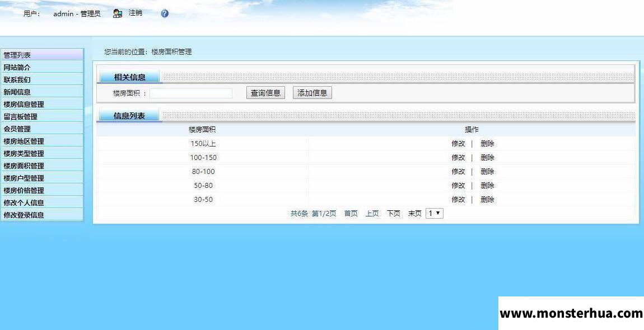The width and height of the screenshot is (644, 330).
Task: Jump to 末页 last page
Action: pyautogui.click(x=415, y=214)
